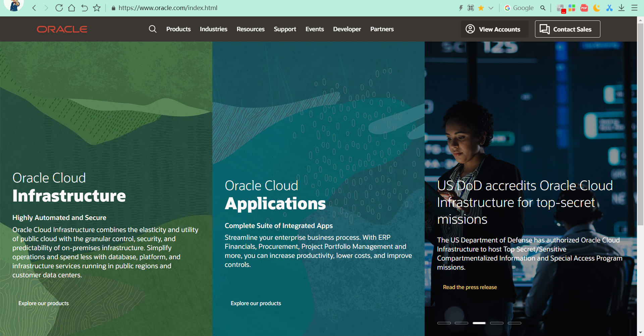Image resolution: width=644 pixels, height=336 pixels.
Task: Open the browser home page
Action: [x=71, y=8]
